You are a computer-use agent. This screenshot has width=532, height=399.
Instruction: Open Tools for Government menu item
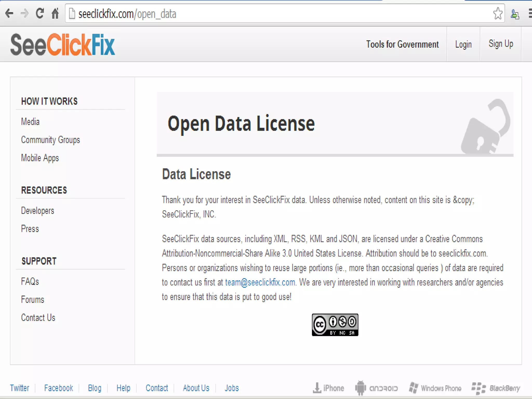(402, 44)
